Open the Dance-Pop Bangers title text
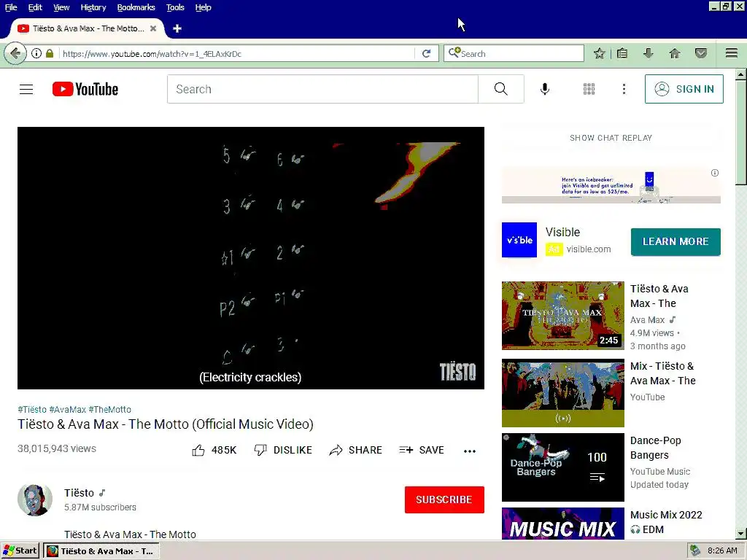 click(656, 448)
